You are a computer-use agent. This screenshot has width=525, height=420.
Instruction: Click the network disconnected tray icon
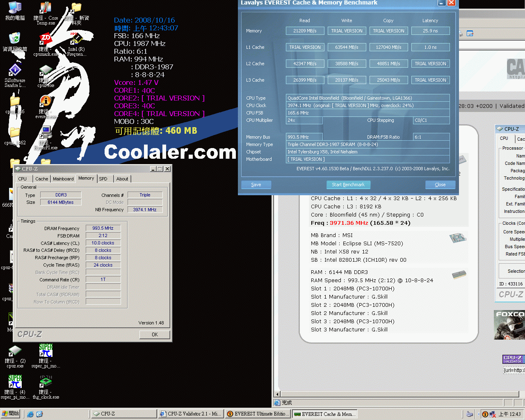pos(493,414)
